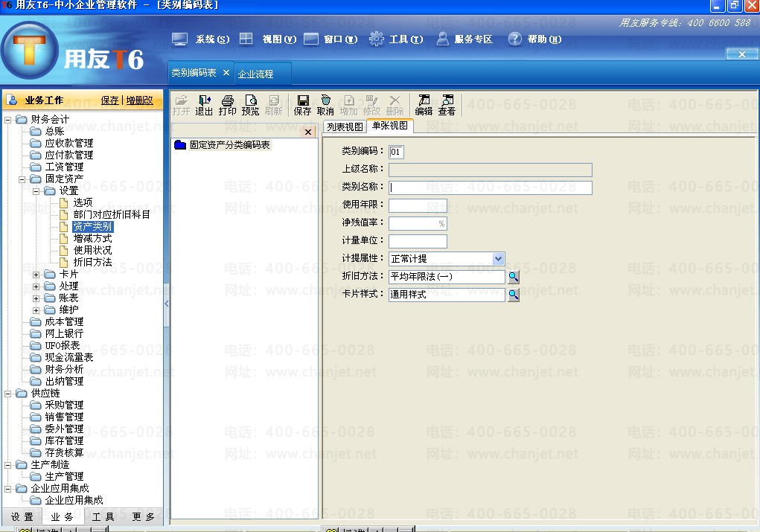Screen dimensions: 760x532
Task: Click the 删除 (Delete) toolbar icon
Action: 395,105
